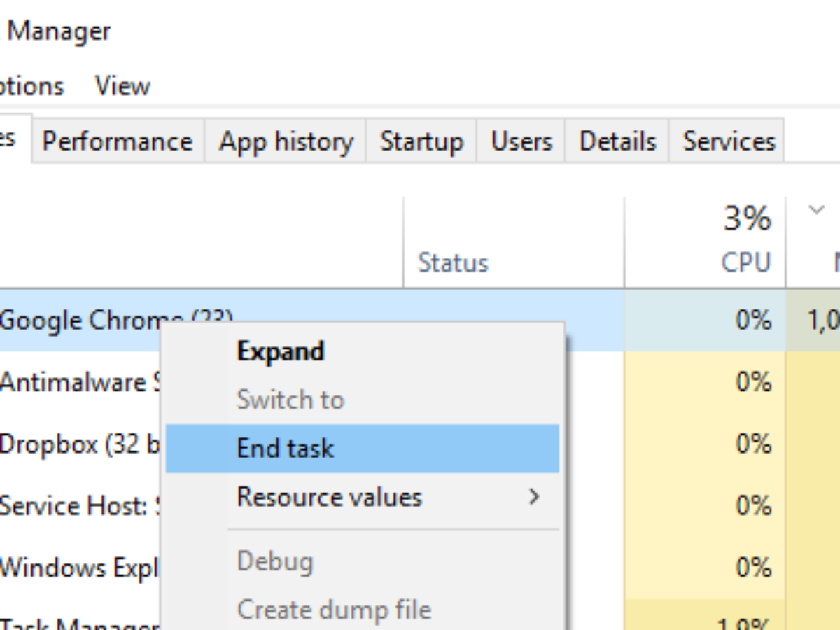Choose Create dump file entry
840x630 pixels.
pos(363,609)
